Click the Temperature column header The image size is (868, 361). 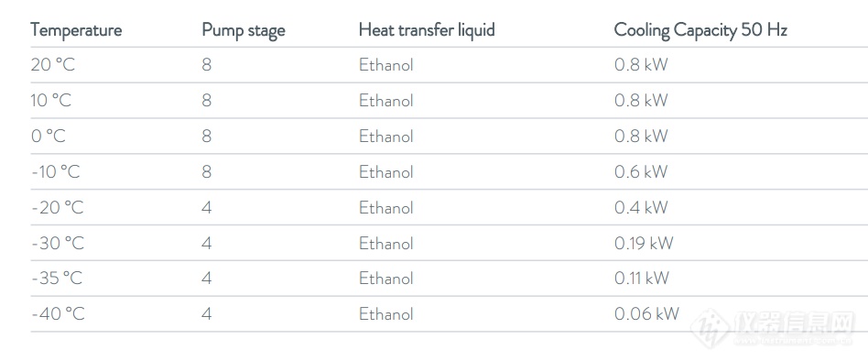coord(76,30)
